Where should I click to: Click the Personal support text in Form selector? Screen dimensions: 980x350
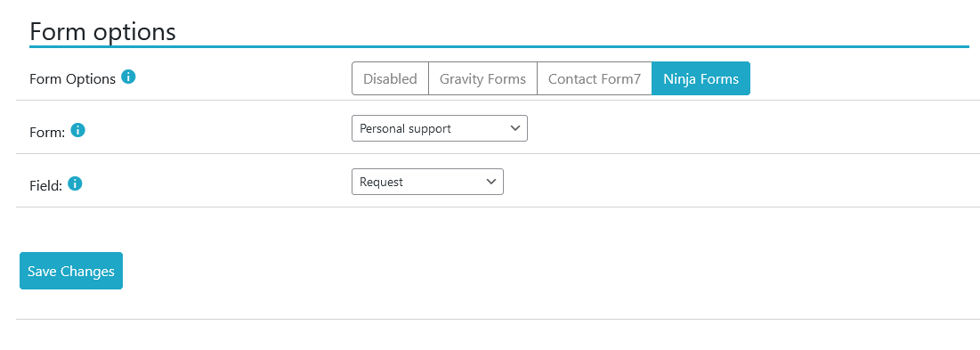[x=405, y=129]
